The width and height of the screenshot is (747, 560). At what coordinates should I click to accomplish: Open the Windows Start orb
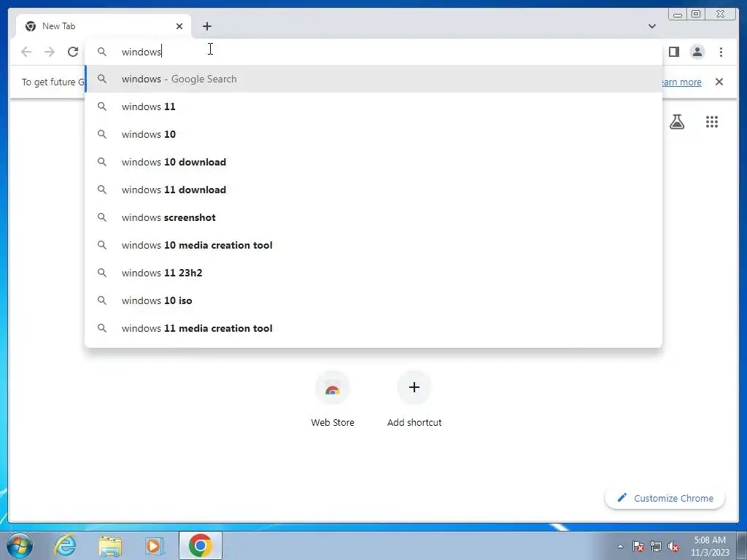click(x=19, y=545)
